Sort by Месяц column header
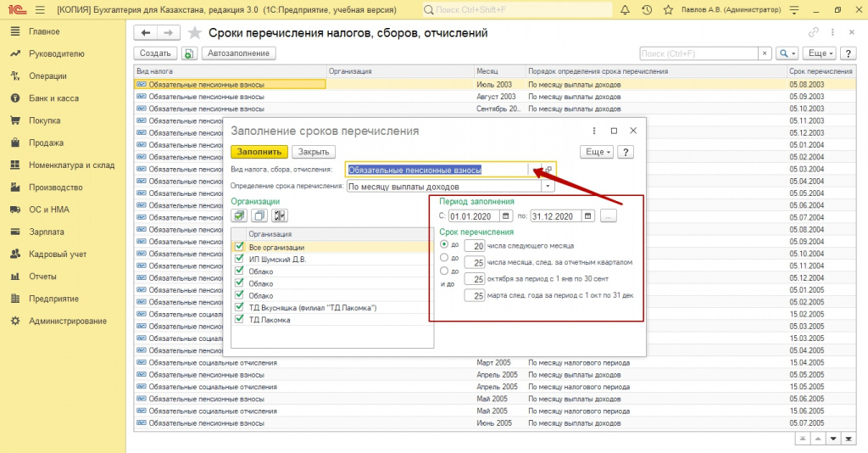The height and width of the screenshot is (453, 868). click(500, 71)
